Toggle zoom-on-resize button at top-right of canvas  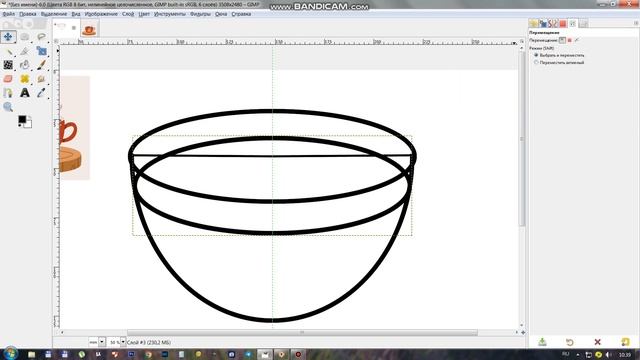click(522, 42)
